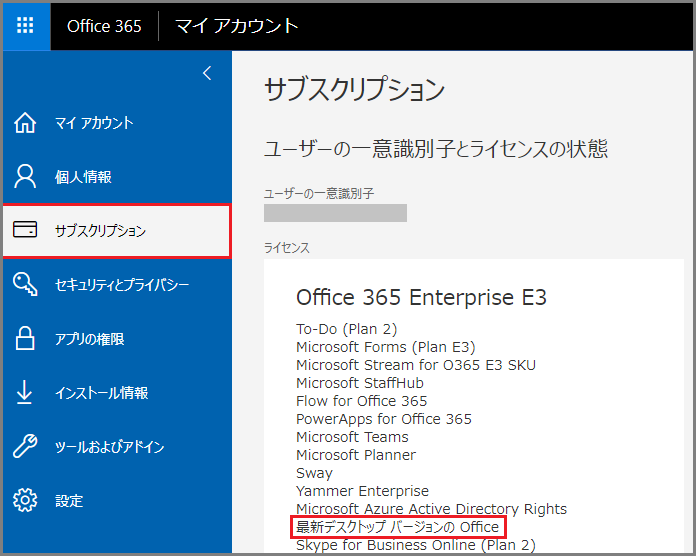Open マイ アカウント in the sidebar

coord(94,123)
